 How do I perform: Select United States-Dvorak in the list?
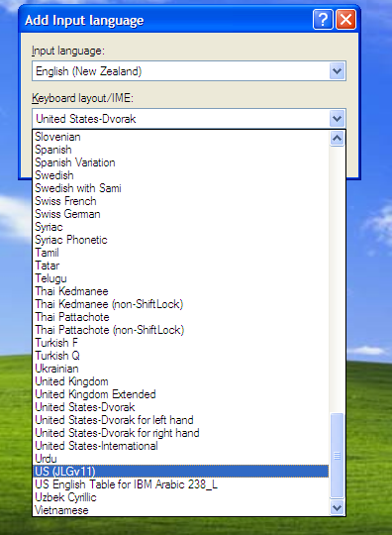click(181, 407)
